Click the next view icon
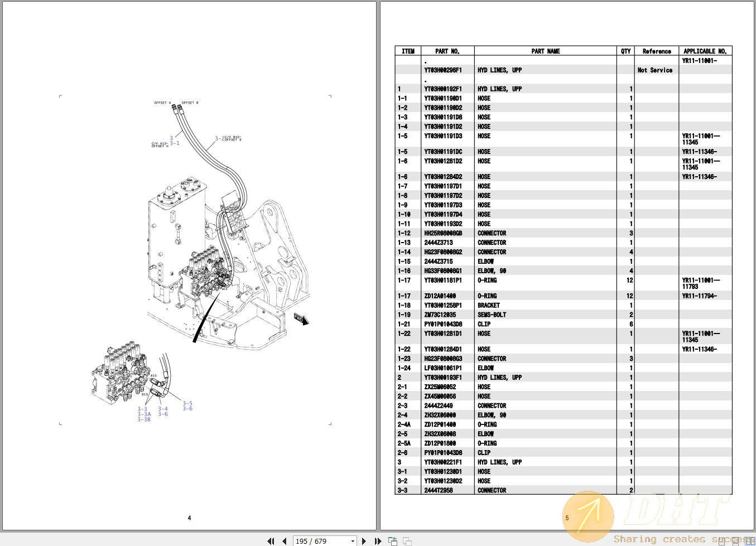 pyautogui.click(x=407, y=541)
